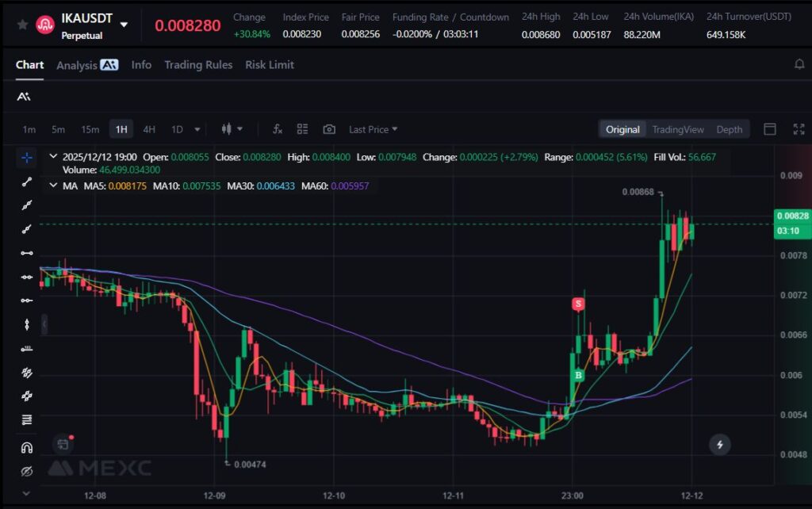
Task: Select the crosshair cursor tool
Action: click(x=26, y=158)
